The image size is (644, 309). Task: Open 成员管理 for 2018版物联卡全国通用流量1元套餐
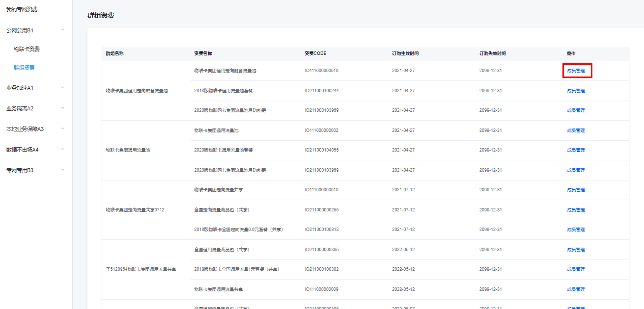(576, 269)
